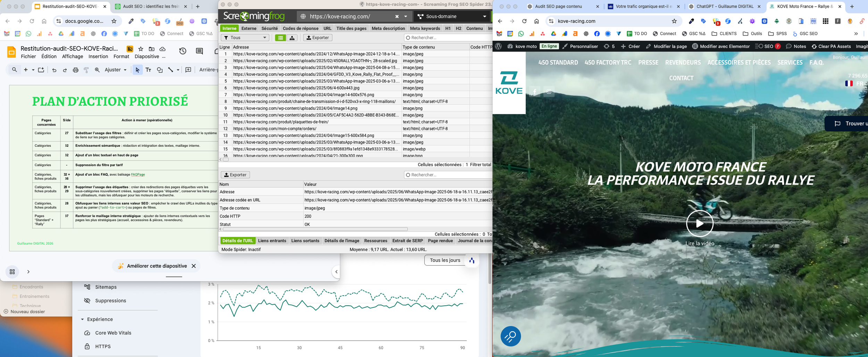Open the line tool dropdown arrow
This screenshot has width=868, height=357.
tap(178, 70)
